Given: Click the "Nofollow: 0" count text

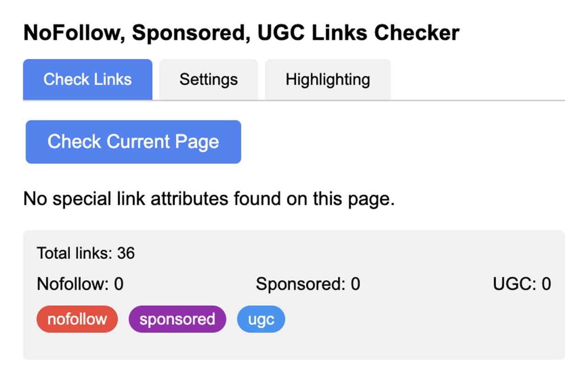Looking at the screenshot, I should coord(80,284).
